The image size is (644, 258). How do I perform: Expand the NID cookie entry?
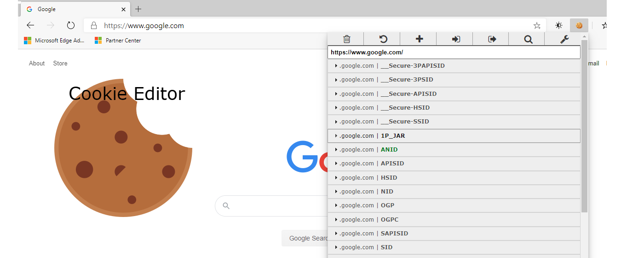click(x=454, y=192)
